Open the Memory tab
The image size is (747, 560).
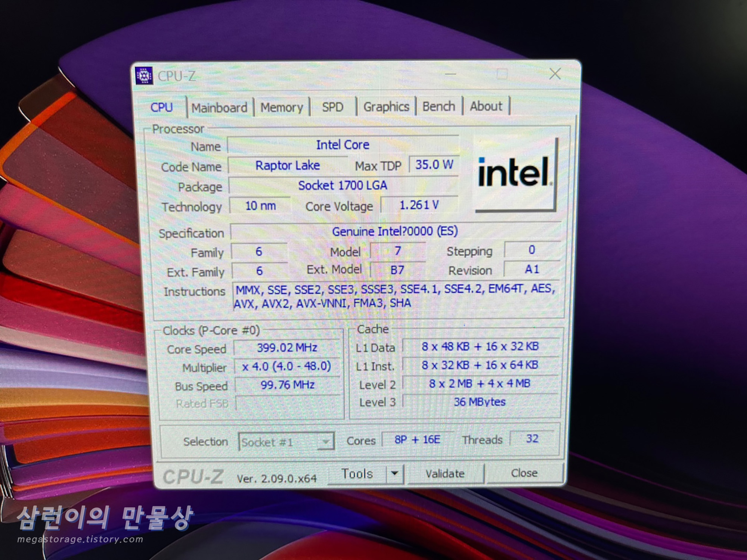coord(282,108)
